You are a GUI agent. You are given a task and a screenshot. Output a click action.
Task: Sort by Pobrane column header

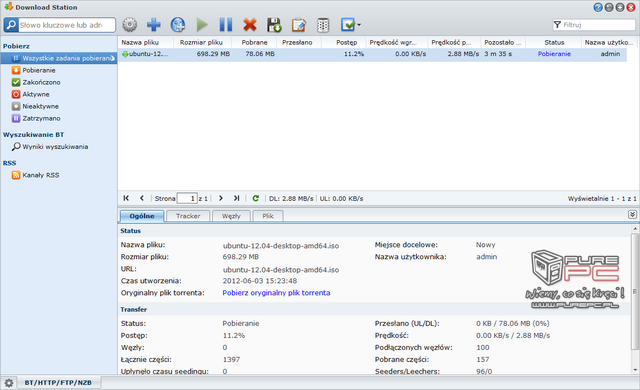click(x=254, y=42)
